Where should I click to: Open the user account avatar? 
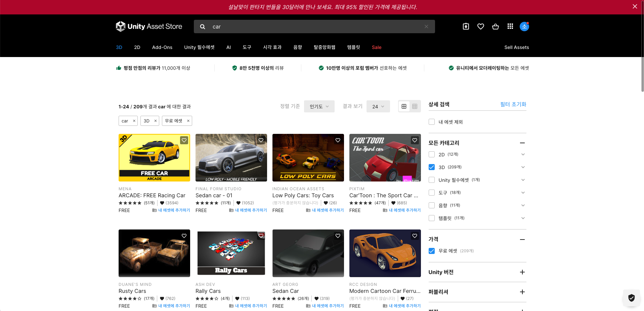[524, 27]
